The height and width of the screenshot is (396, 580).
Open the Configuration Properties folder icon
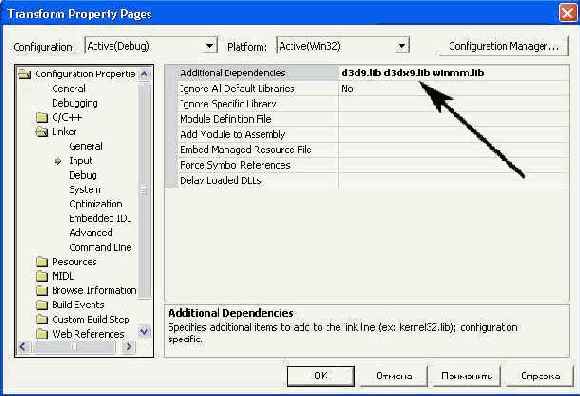25,74
